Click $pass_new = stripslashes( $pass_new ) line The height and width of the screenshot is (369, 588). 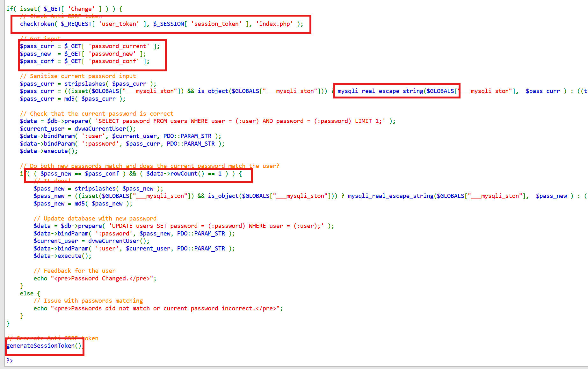pyautogui.click(x=98, y=189)
